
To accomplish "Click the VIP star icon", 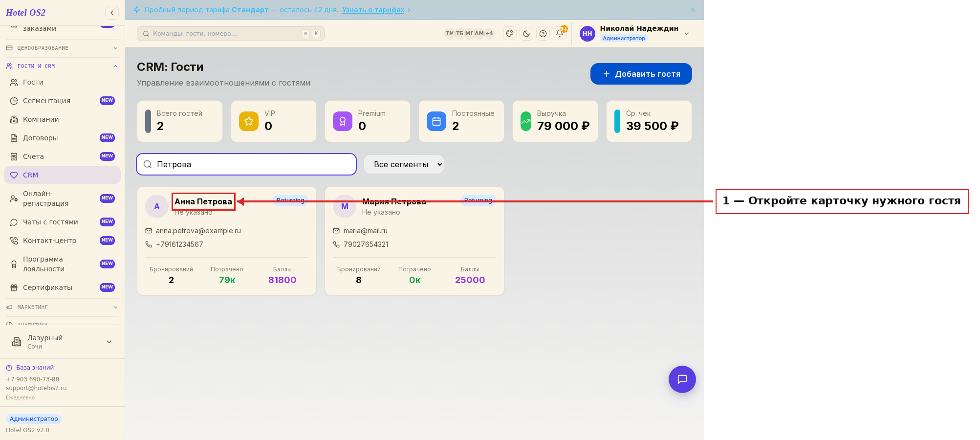I will [249, 121].
